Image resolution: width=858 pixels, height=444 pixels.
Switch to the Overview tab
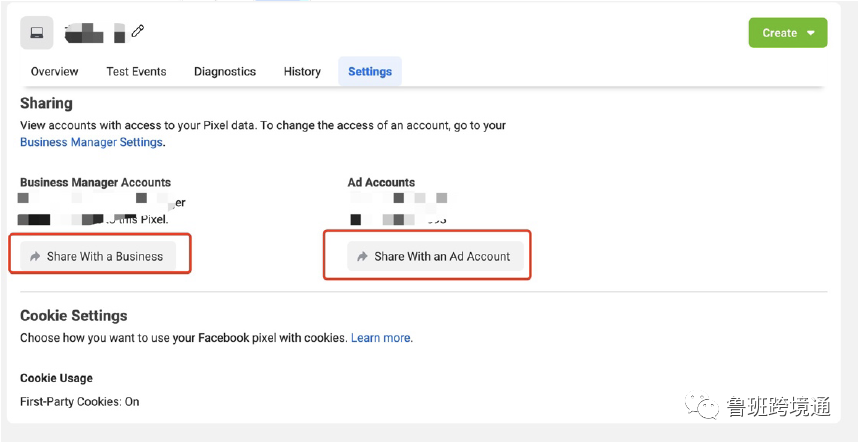pos(54,72)
